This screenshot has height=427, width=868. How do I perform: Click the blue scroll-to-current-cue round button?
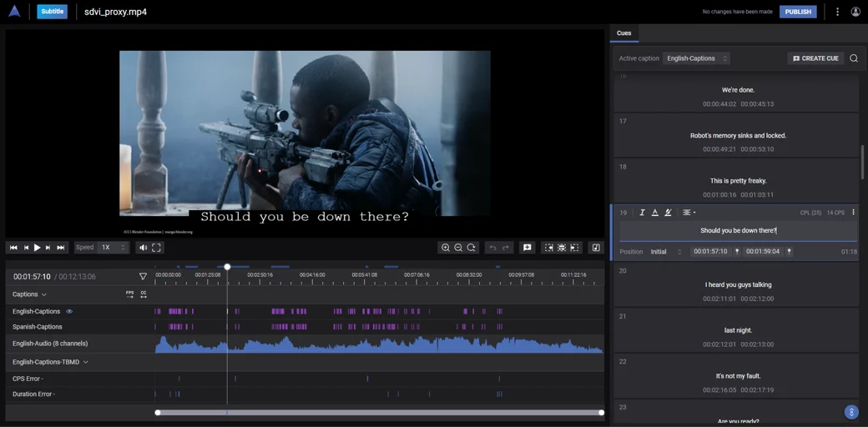(x=851, y=412)
